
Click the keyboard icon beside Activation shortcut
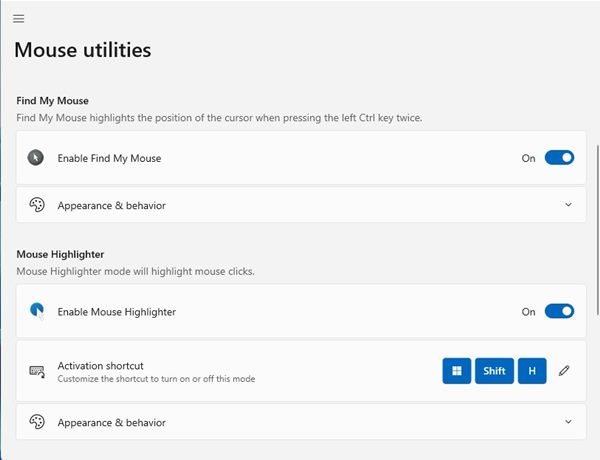click(36, 371)
